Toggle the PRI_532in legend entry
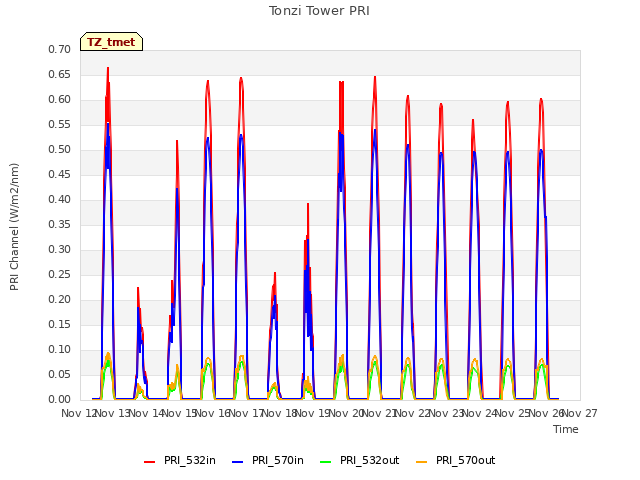Screen dimensions: 640x480 pyautogui.click(x=180, y=460)
